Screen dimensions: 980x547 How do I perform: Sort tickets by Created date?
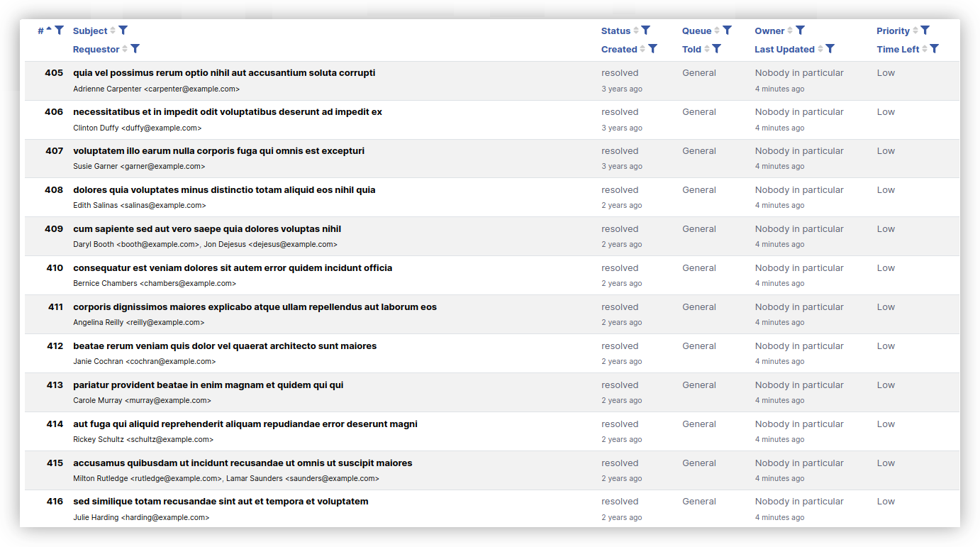[641, 49]
